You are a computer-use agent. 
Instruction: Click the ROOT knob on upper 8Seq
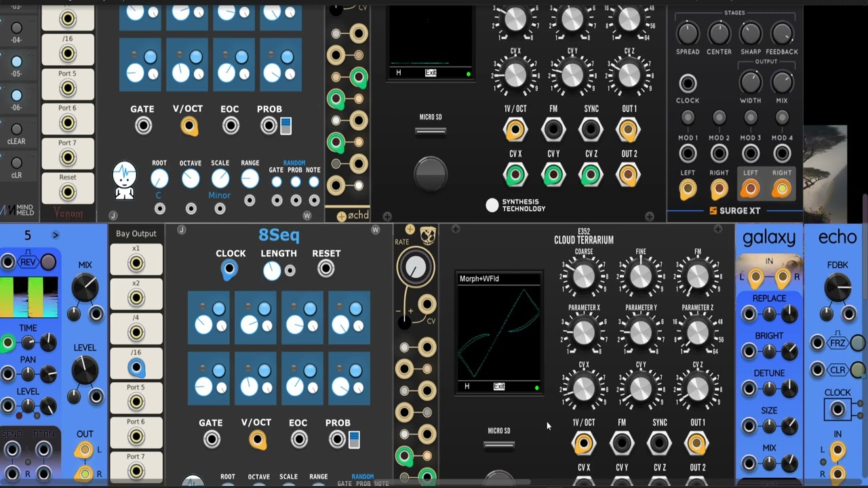(159, 179)
